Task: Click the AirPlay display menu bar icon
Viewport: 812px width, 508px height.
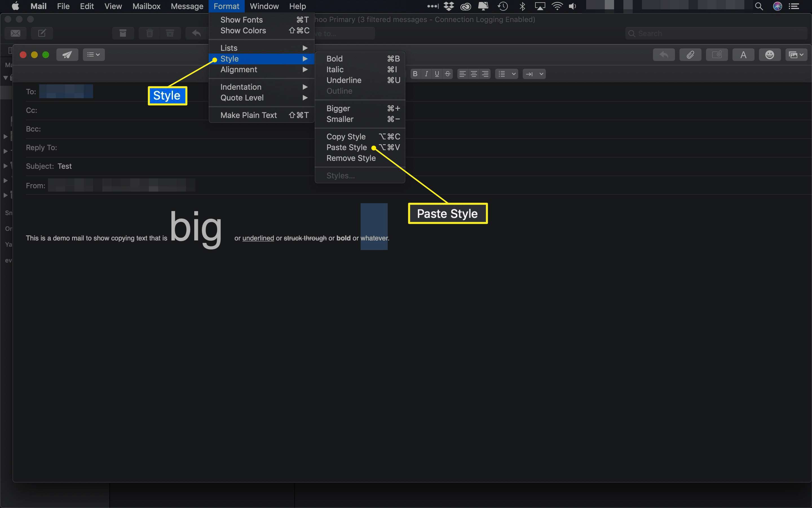Action: [x=540, y=6]
